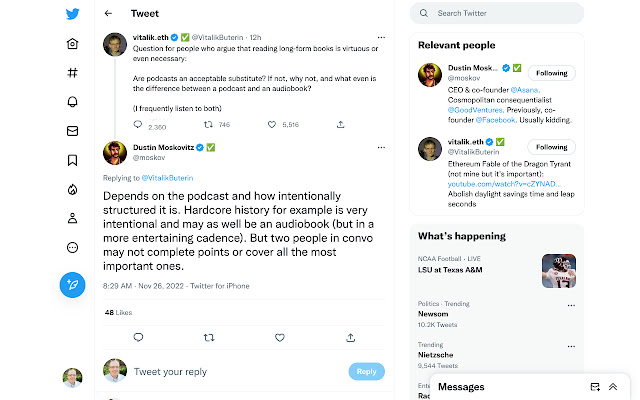Click the @VitalikButerin reply link
The width and height of the screenshot is (640, 400).
pyautogui.click(x=167, y=178)
